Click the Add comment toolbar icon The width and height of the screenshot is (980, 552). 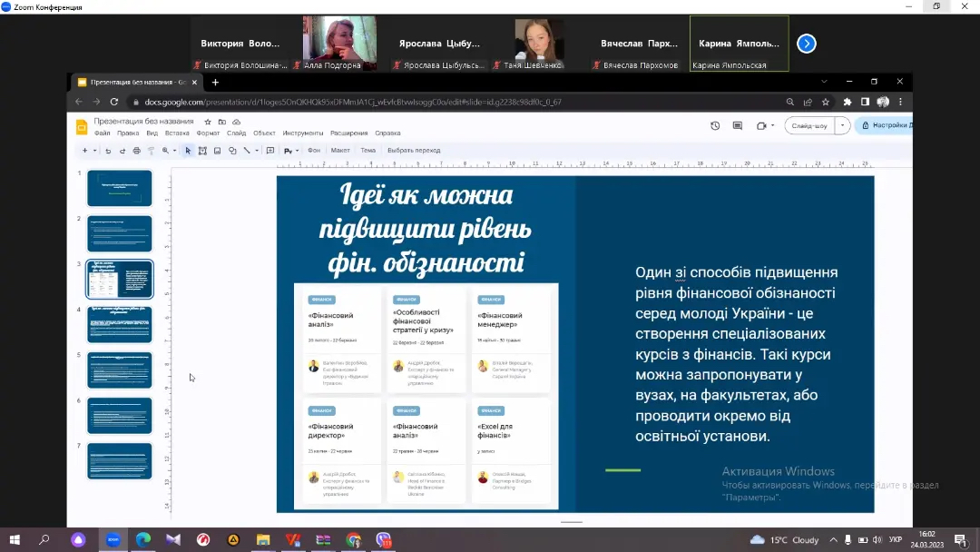(269, 151)
